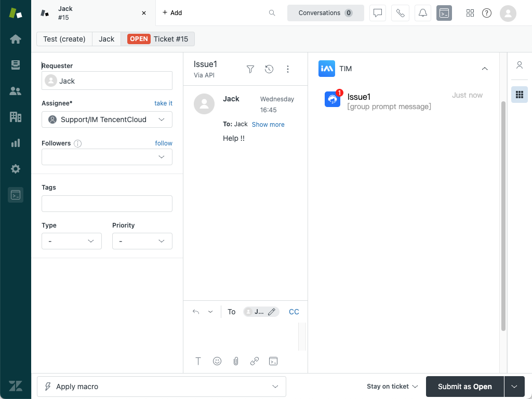Image resolution: width=532 pixels, height=399 pixels.
Task: Click the attach file paperclip icon
Action: [x=236, y=361]
